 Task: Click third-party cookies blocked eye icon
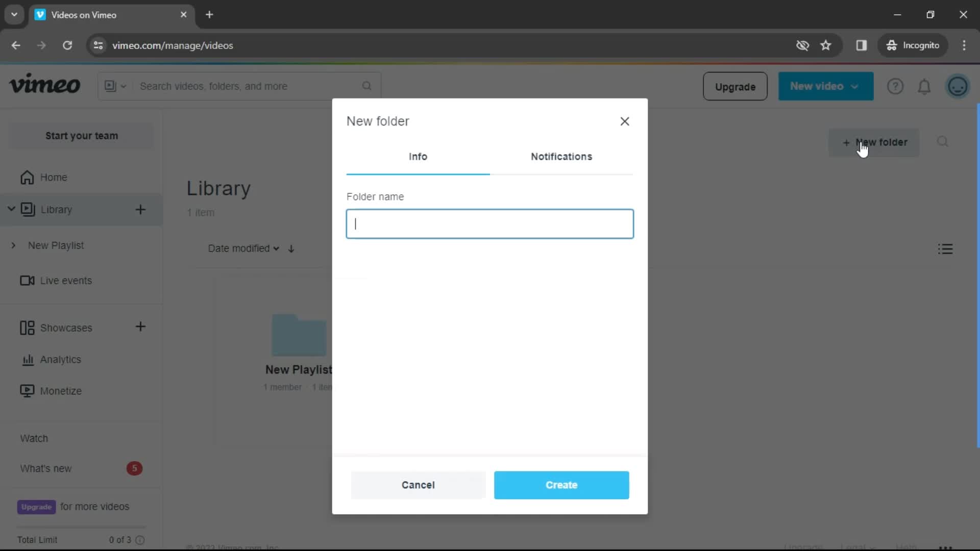tap(802, 45)
